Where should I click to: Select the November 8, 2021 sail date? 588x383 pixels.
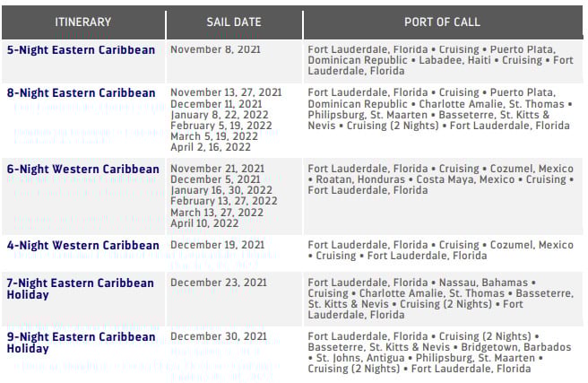pos(216,49)
